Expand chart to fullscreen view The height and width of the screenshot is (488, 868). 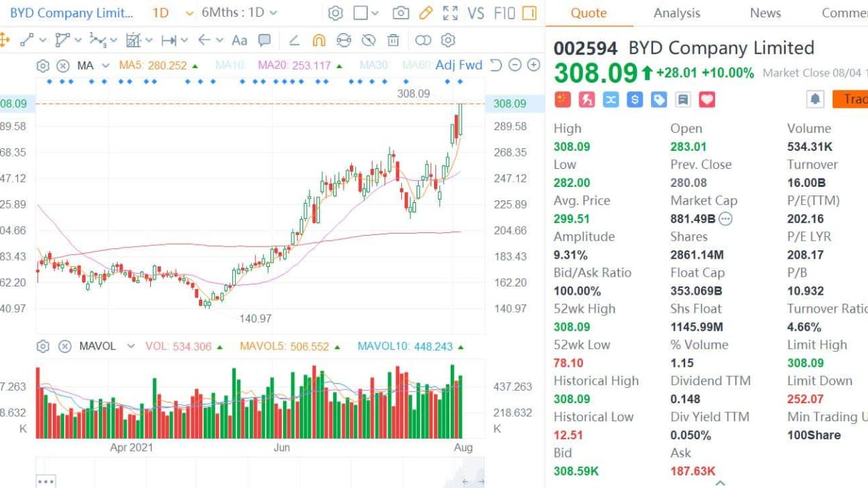pos(450,13)
